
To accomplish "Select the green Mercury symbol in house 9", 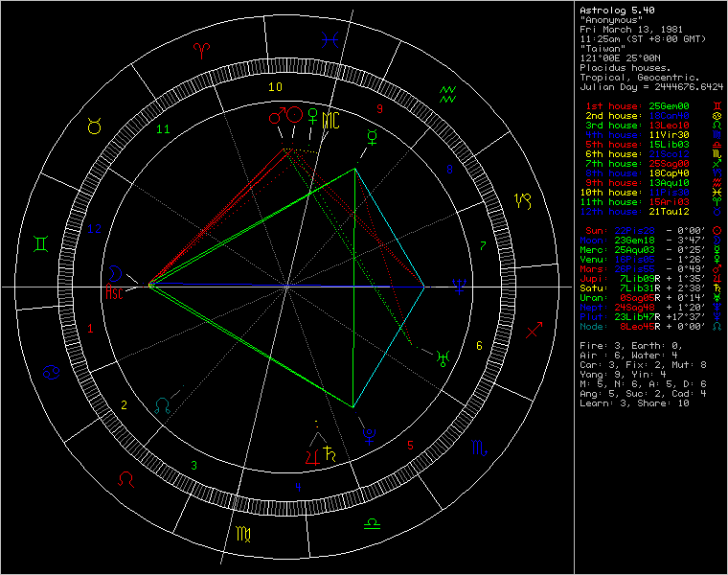I will coord(372,137).
